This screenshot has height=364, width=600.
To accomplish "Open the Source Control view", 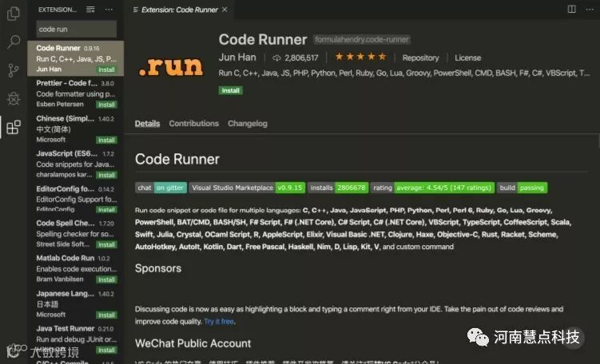I will (14, 70).
